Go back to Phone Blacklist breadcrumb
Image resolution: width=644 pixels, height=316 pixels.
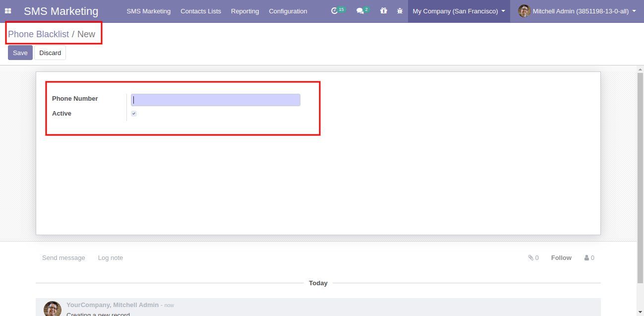click(38, 34)
